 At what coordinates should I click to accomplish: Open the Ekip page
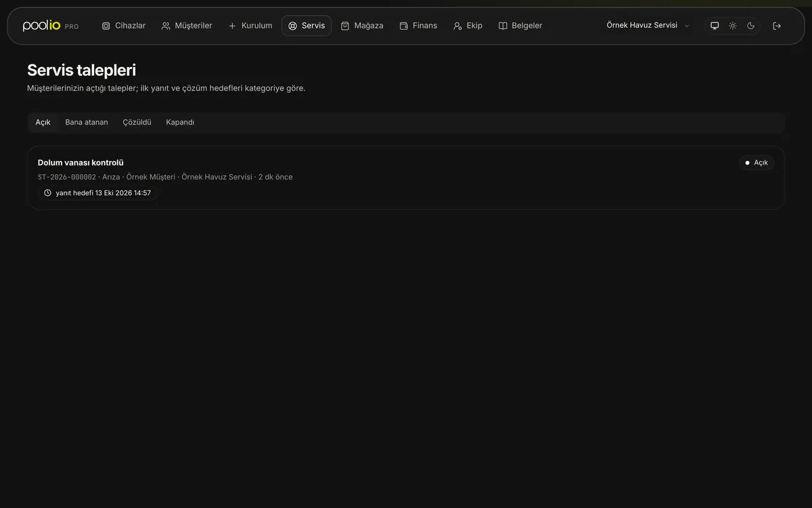point(468,26)
